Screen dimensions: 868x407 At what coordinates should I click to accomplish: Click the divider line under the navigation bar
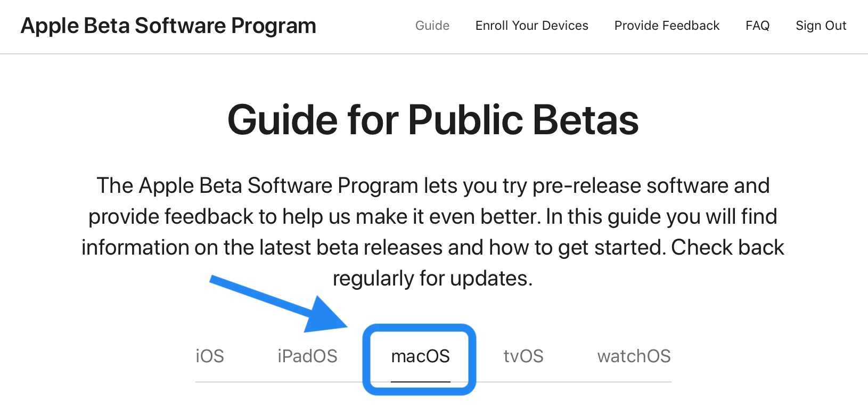(x=434, y=53)
